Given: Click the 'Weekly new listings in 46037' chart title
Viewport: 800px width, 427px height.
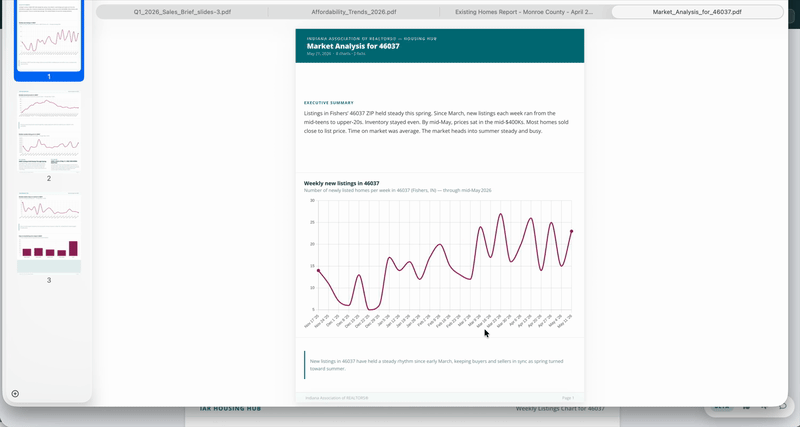Looking at the screenshot, I should pos(341,183).
